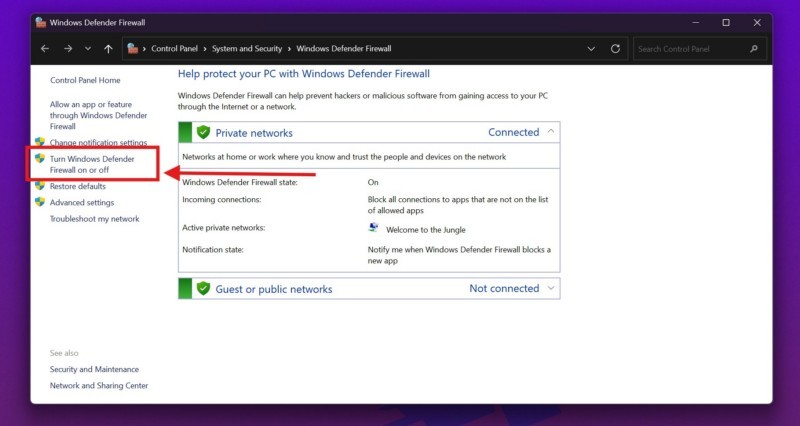Click the Back navigation arrow
Screen dimensions: 800x426
tap(45, 48)
